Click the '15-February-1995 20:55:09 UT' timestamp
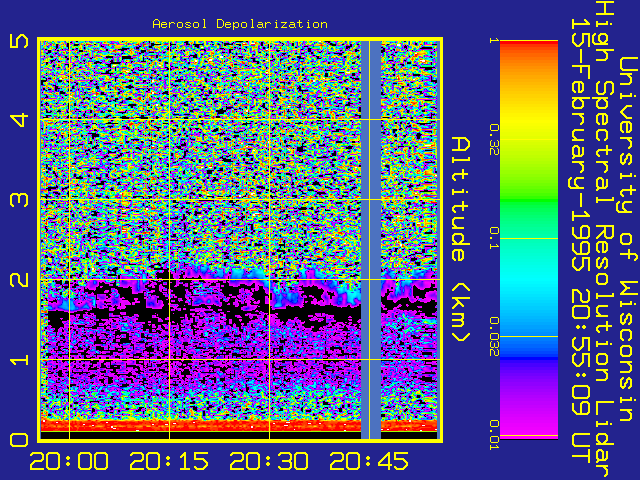This screenshot has height=480, width=640. point(580,241)
